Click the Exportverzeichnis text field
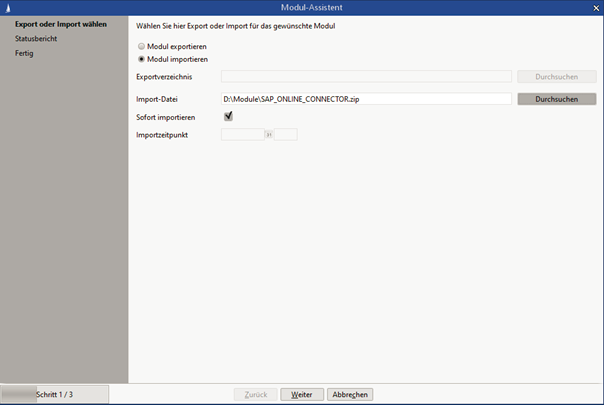This screenshot has width=604, height=405. click(365, 76)
